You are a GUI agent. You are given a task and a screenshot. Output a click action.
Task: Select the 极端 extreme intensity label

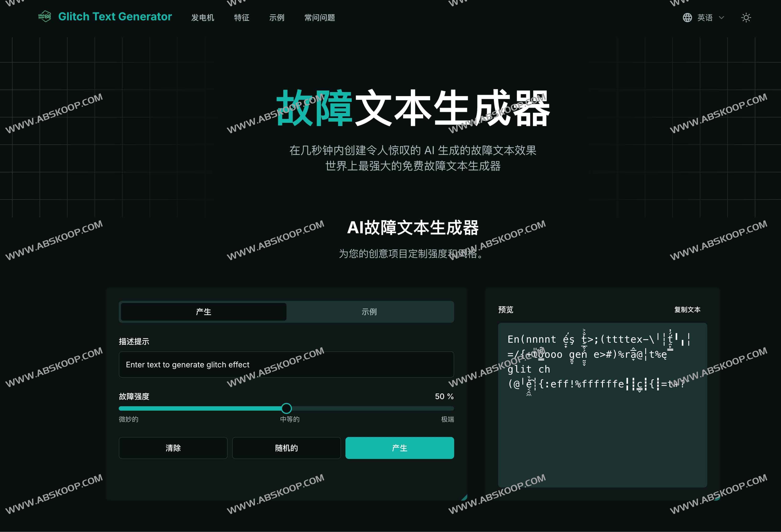(x=447, y=419)
